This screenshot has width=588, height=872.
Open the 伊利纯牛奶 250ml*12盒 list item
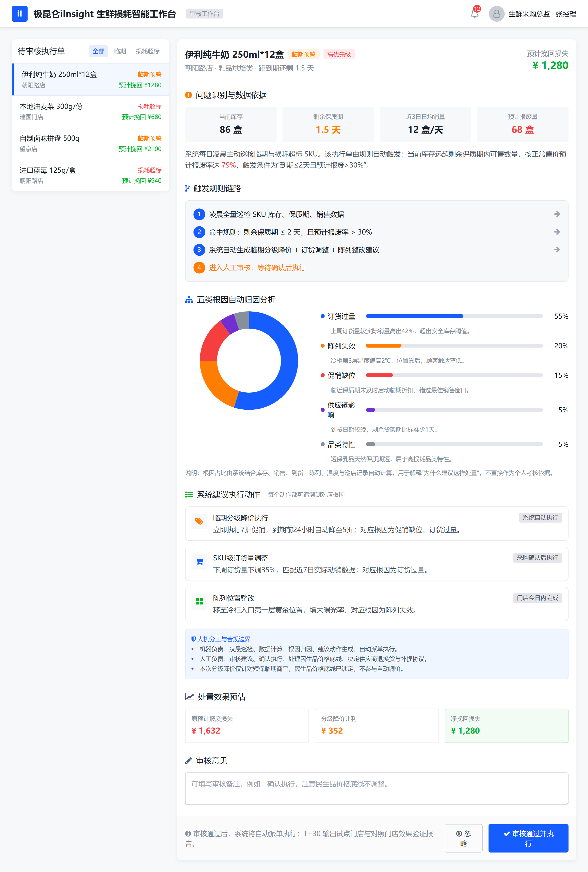tap(91, 79)
